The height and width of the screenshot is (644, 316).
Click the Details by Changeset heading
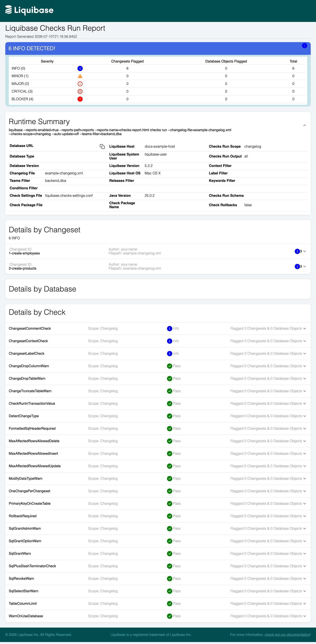45,230
